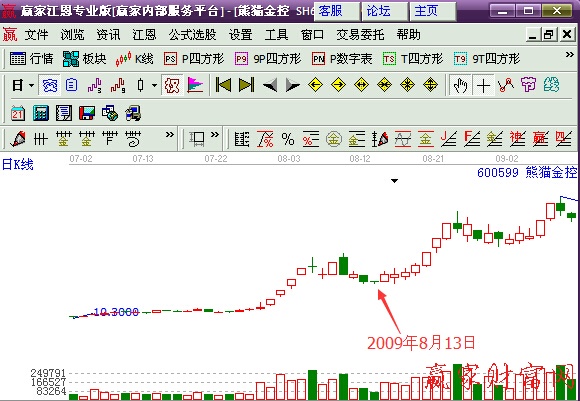Viewport: 580px width, 401px height.
Task: Click the play-forward triangle arrow
Action: [293, 85]
